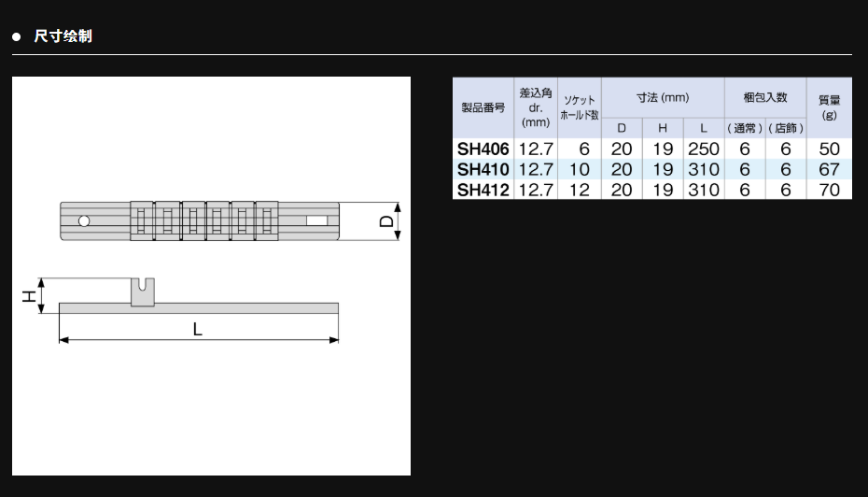Select the side view rail drawing

click(198, 308)
